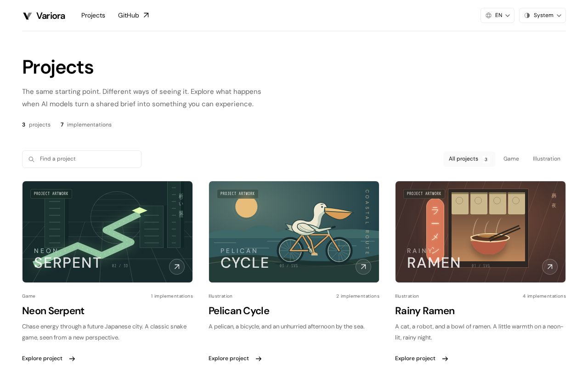The width and height of the screenshot is (588, 368).
Task: Click the magnifier icon in search box
Action: [x=31, y=159]
